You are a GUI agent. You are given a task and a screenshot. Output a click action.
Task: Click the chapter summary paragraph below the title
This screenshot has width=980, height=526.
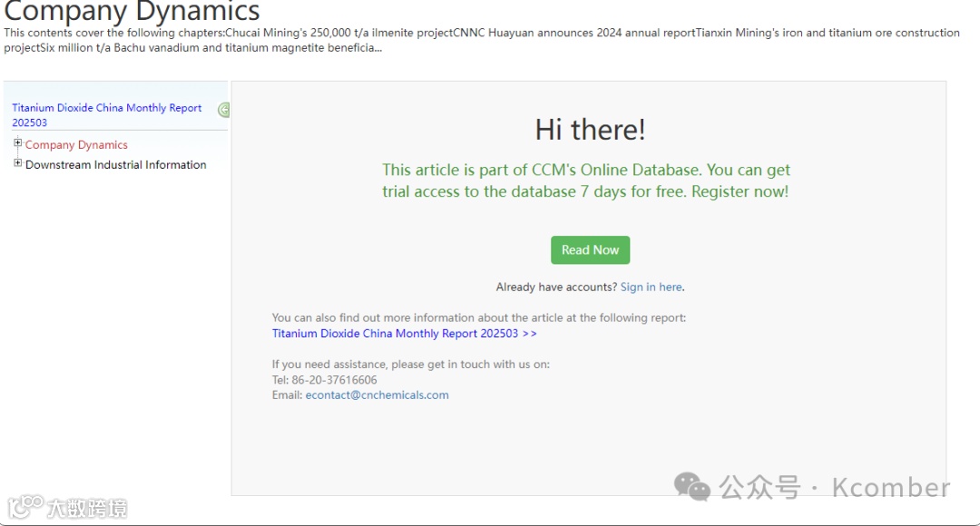tap(481, 40)
